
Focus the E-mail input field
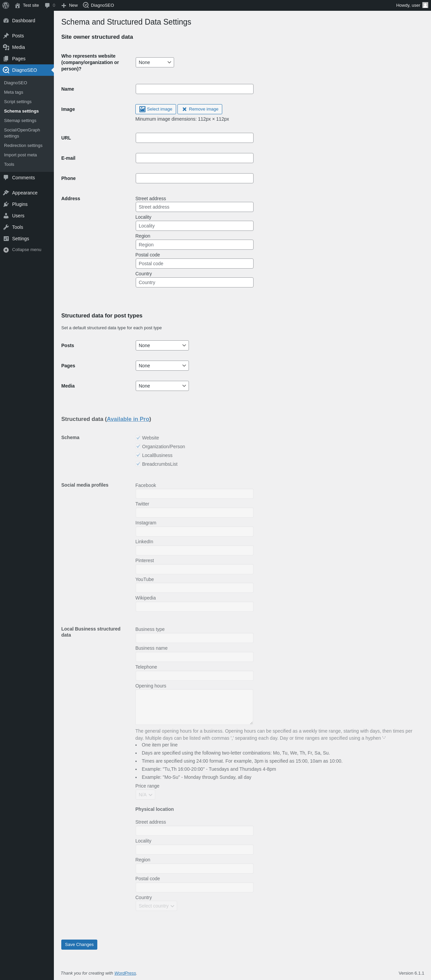195,158
